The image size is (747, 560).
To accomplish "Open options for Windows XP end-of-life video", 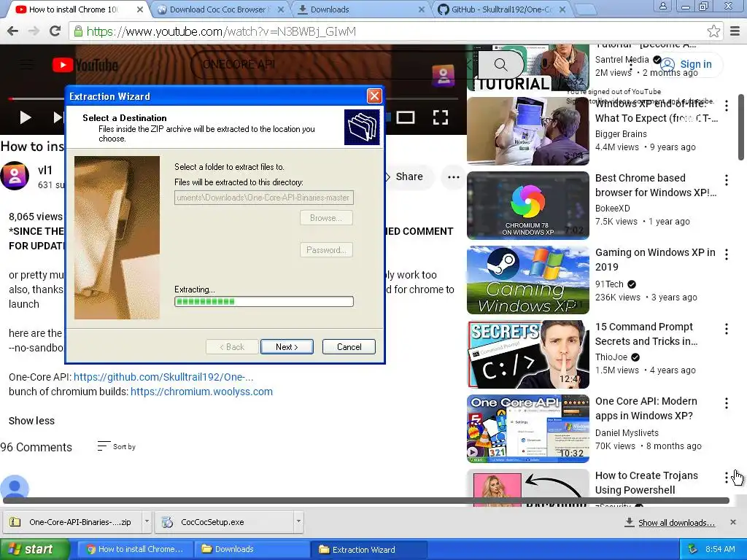I will (727, 106).
